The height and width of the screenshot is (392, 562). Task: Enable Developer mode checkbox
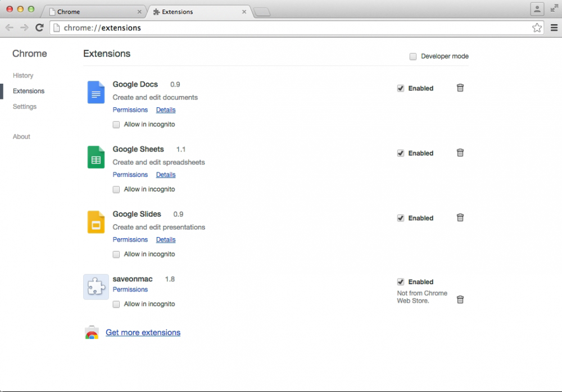pyautogui.click(x=413, y=56)
